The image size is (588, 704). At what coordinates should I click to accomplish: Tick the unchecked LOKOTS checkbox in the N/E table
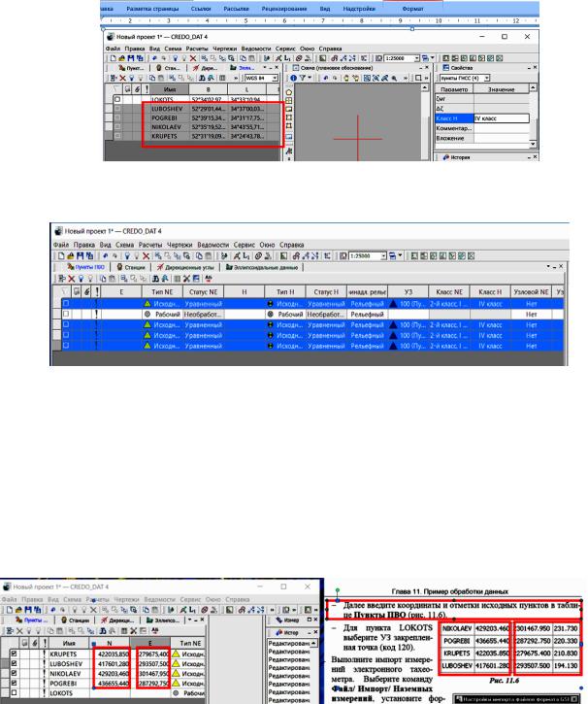pos(15,692)
